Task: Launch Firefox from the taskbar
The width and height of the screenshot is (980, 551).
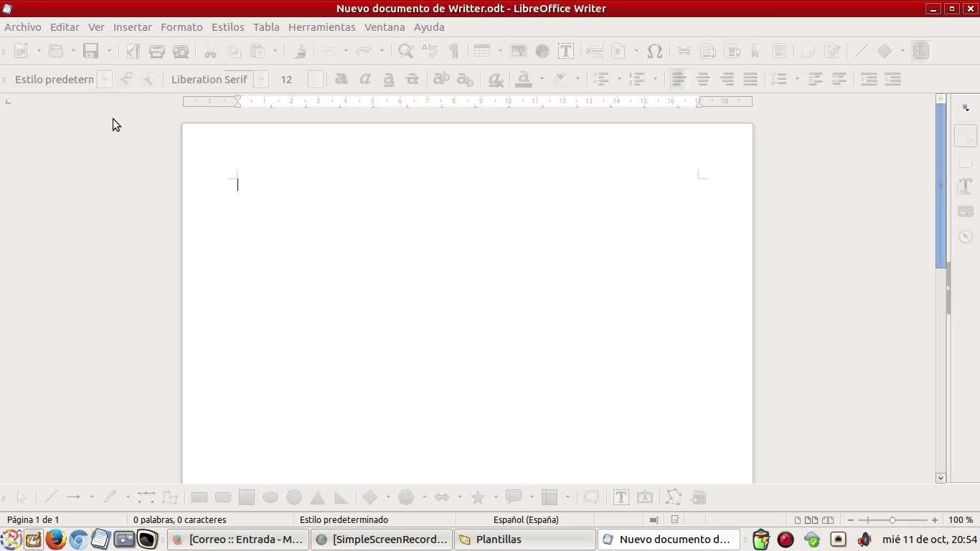Action: point(56,540)
